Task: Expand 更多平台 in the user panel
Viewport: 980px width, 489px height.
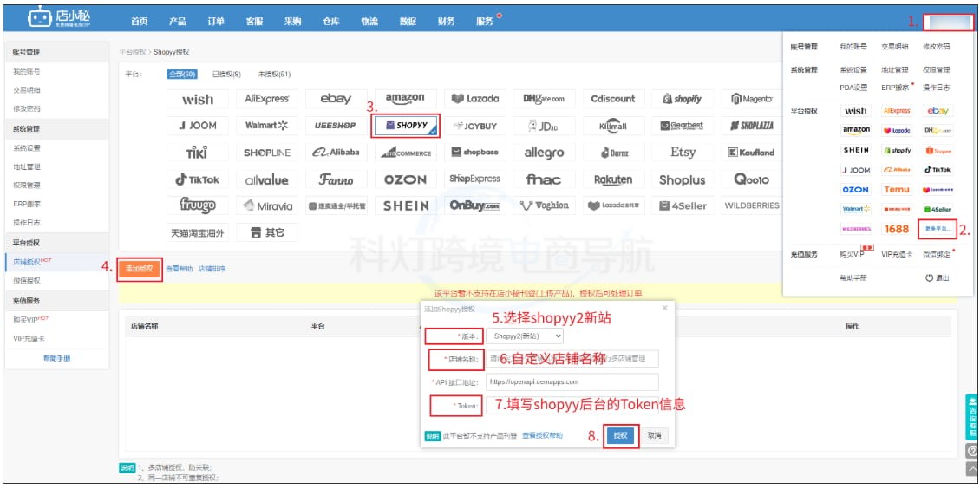Action: pos(937,229)
